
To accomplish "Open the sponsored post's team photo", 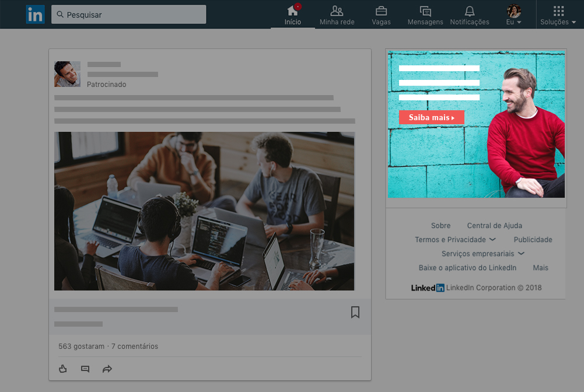I will 204,211.
